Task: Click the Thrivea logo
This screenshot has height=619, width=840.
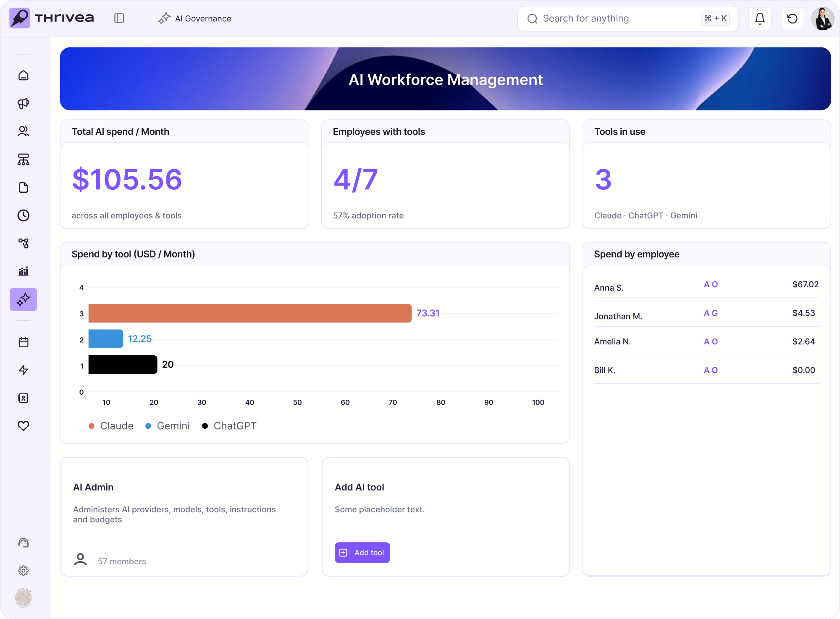Action: tap(52, 18)
